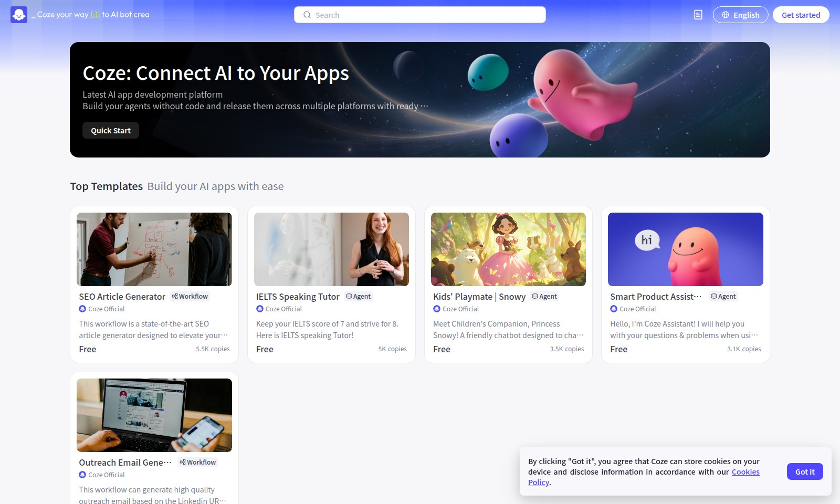Click 'Hello, I'm Coze Assistant!' description
Screen dimensions: 840x504
click(684, 330)
